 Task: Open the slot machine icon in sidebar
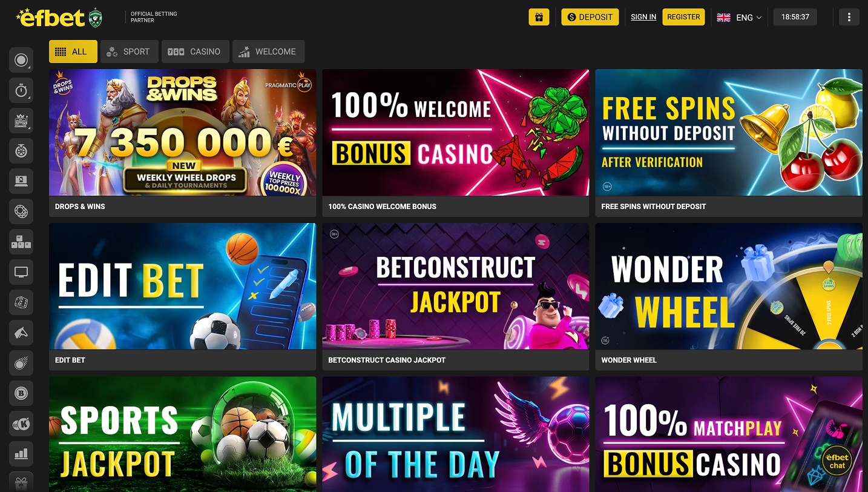coord(21,121)
